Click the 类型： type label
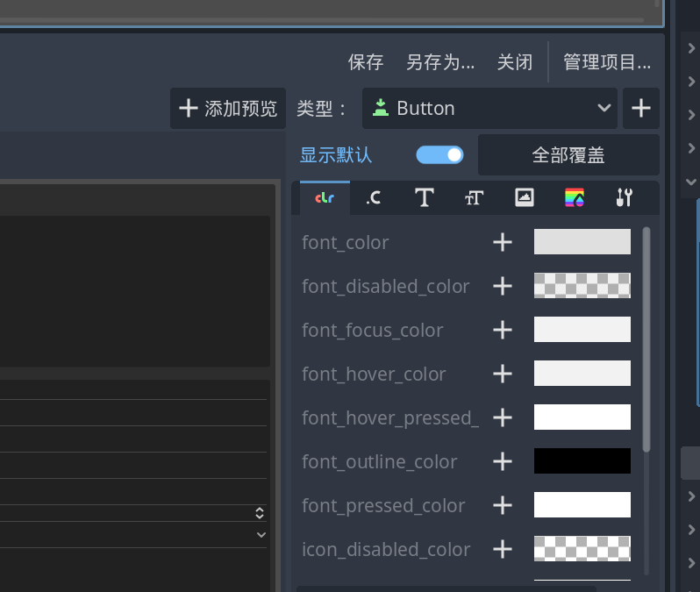 tap(321, 109)
